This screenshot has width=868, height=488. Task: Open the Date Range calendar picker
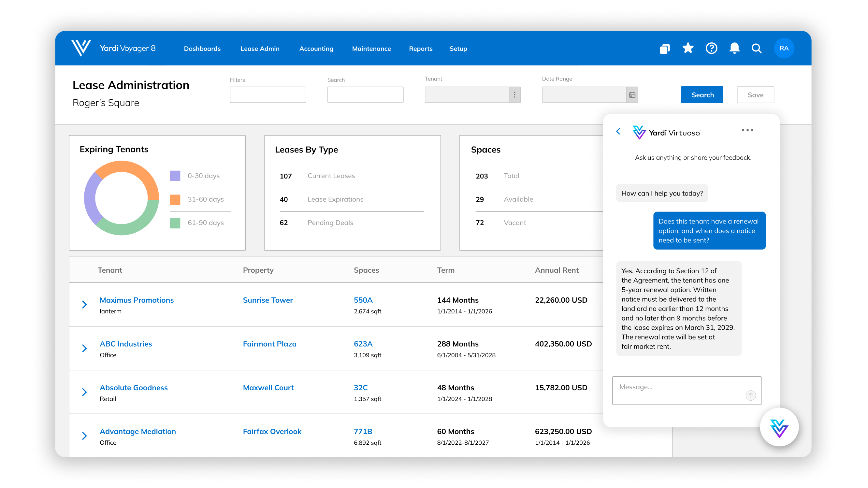coord(632,95)
